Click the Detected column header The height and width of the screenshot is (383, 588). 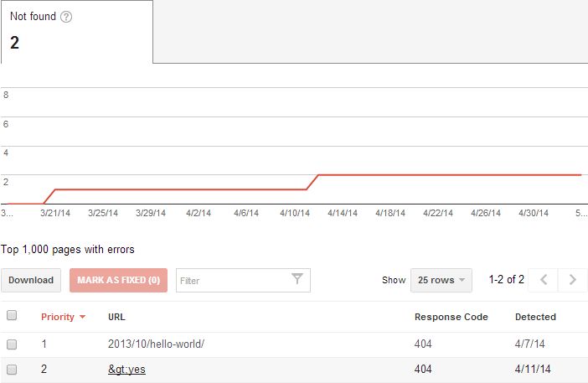pyautogui.click(x=535, y=317)
